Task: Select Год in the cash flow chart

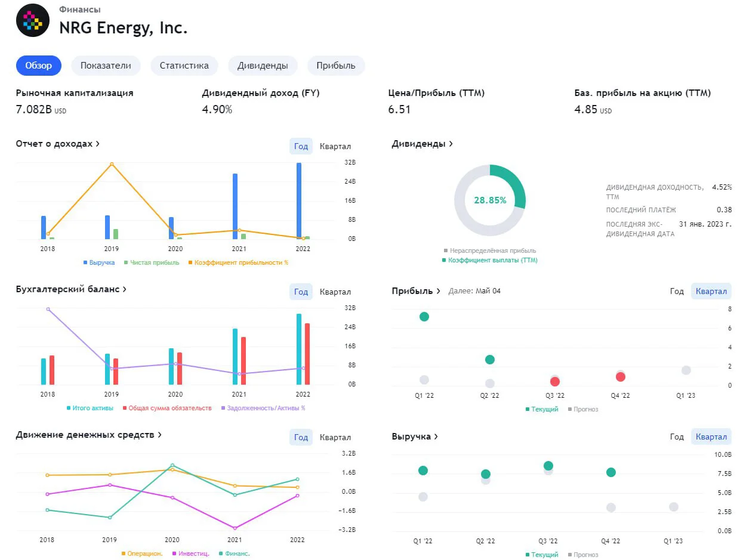Action: [x=301, y=437]
